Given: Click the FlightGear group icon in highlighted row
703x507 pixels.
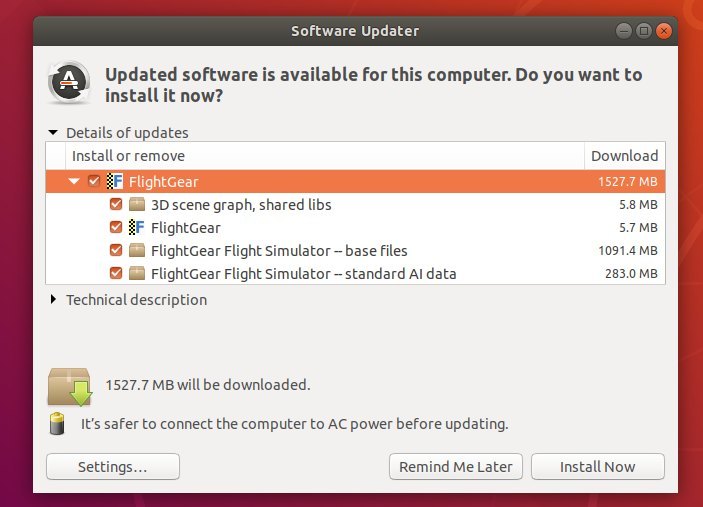Looking at the screenshot, I should tap(115, 181).
